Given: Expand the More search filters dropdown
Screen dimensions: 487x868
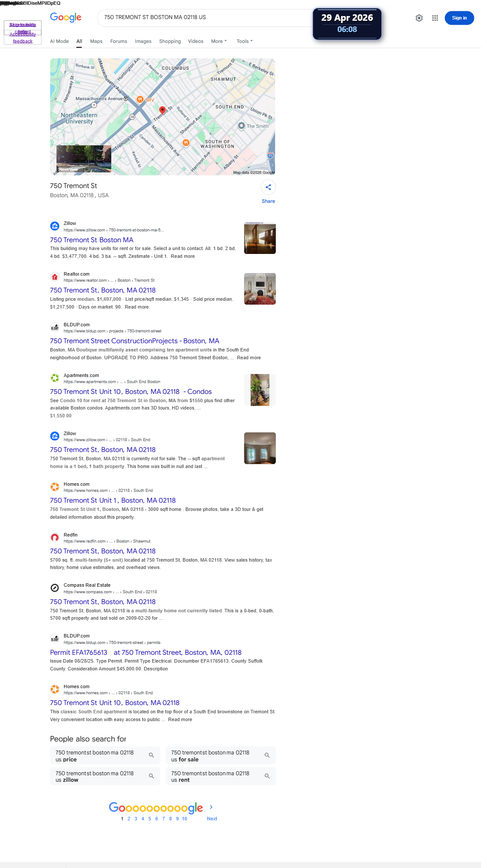Looking at the screenshot, I should 219,41.
